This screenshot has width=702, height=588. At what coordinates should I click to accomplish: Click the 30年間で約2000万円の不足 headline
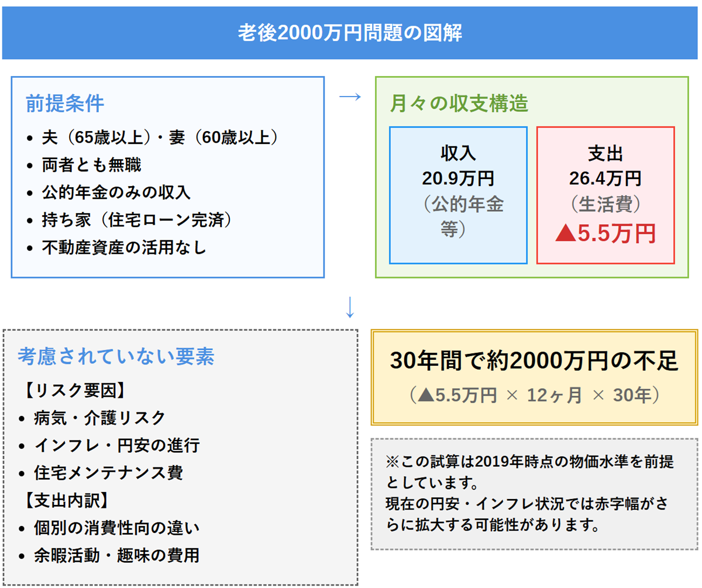pos(534,362)
